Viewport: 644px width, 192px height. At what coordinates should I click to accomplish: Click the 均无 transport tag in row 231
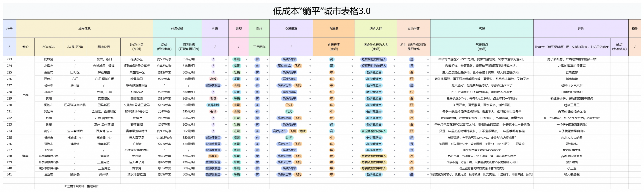[289, 112]
